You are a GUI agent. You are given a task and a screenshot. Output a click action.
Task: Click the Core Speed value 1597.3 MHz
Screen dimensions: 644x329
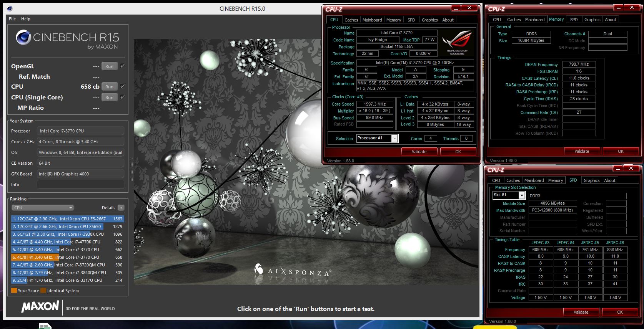(374, 104)
